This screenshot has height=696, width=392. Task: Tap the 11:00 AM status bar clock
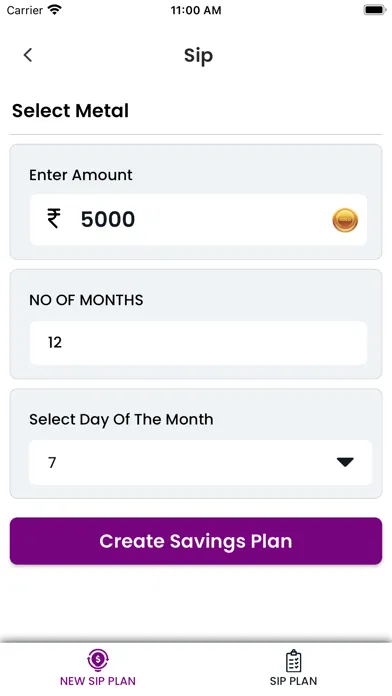click(x=196, y=10)
